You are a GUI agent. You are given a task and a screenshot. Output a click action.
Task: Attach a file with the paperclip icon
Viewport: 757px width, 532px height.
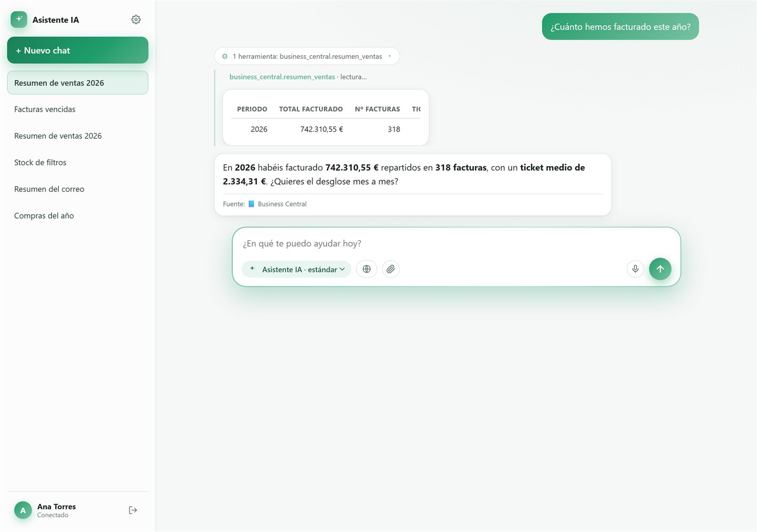(391, 269)
